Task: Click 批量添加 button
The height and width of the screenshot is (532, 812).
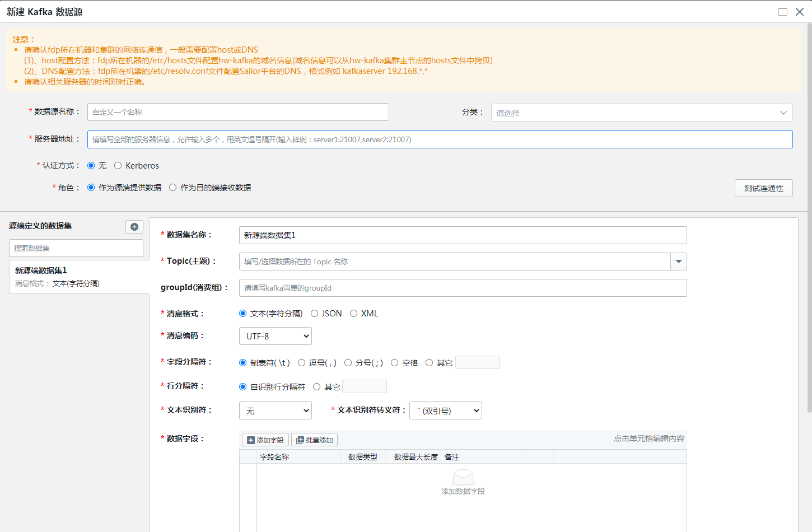Action: click(x=315, y=440)
